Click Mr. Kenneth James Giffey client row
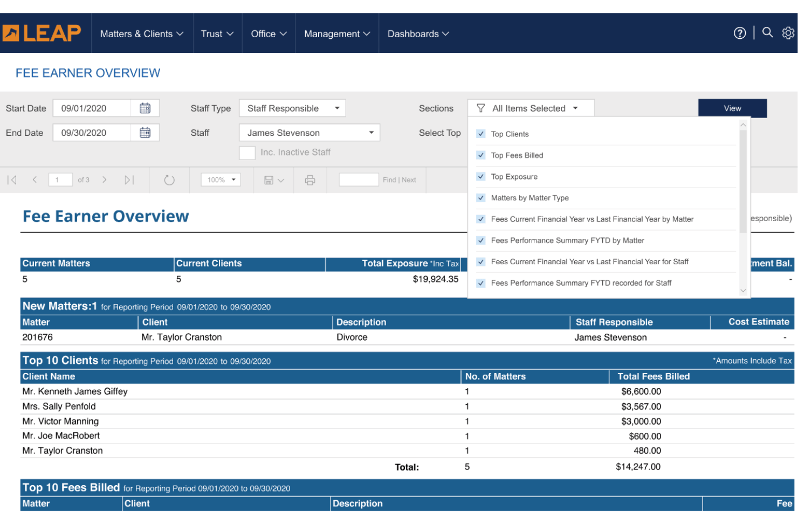 click(407, 391)
